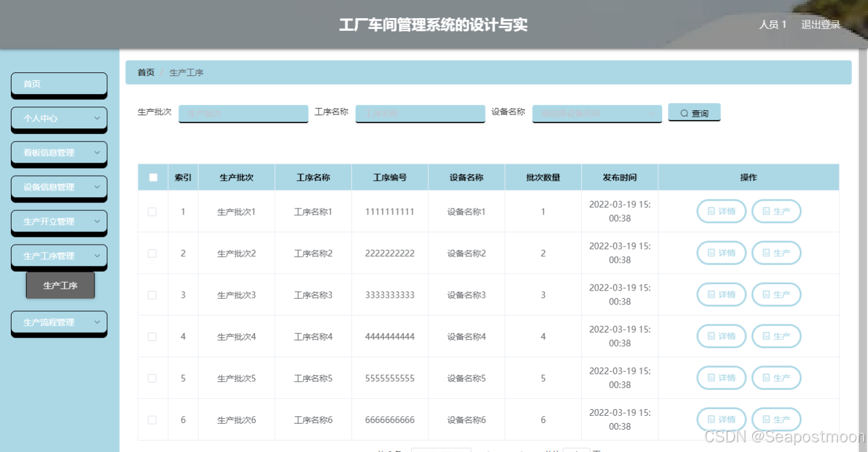The width and height of the screenshot is (868, 452).
Task: Open the 看板信息管理 menu
Action: [x=58, y=153]
